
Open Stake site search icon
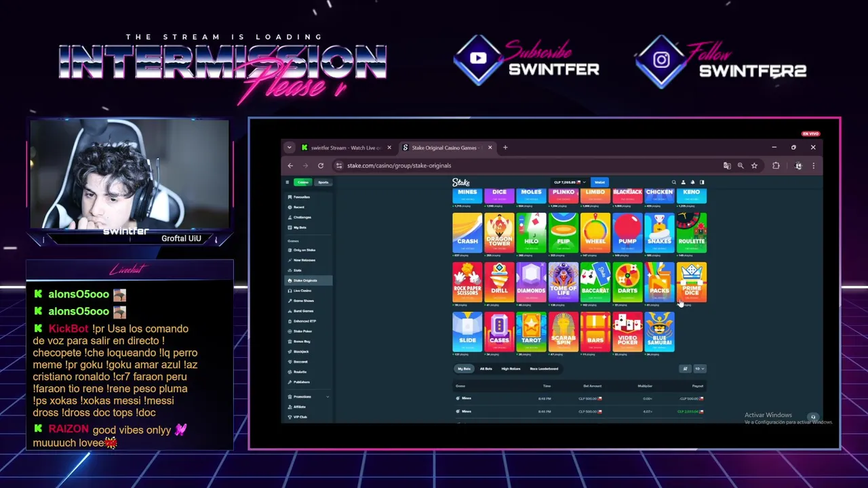(x=674, y=182)
